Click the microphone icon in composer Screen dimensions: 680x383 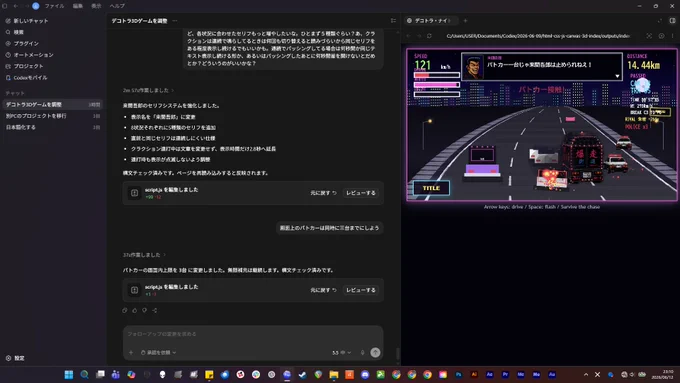[363, 353]
